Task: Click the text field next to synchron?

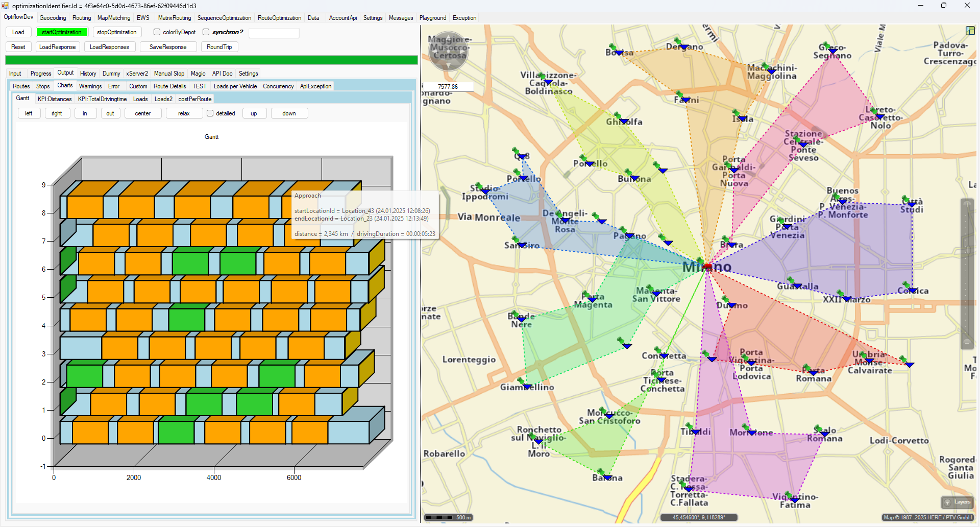Action: point(274,33)
